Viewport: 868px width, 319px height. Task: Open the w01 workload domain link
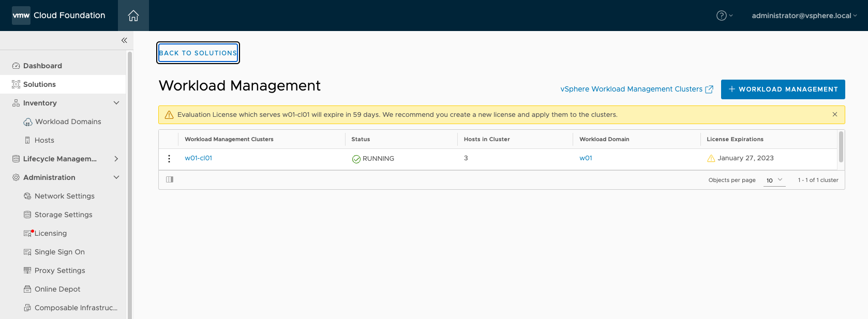(x=586, y=158)
